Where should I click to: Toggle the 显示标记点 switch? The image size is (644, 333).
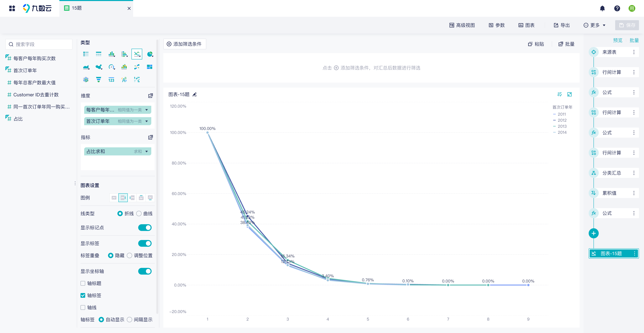click(x=145, y=228)
